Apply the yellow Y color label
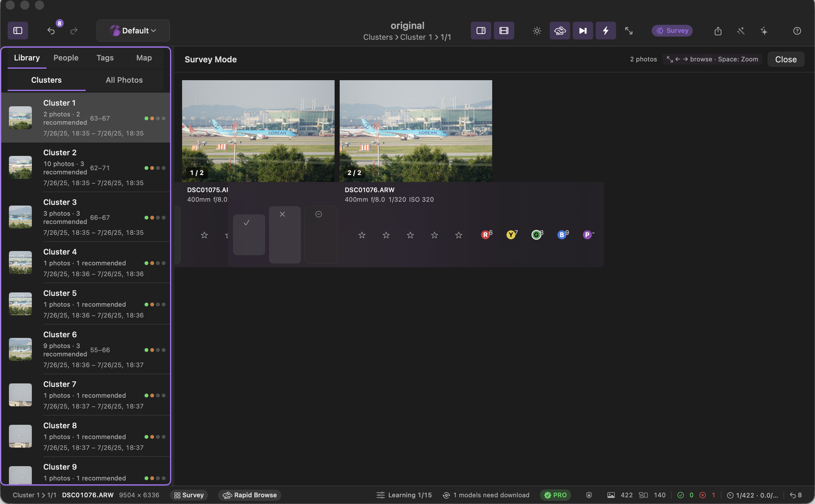Screen dimensions: 815x504 (511, 235)
